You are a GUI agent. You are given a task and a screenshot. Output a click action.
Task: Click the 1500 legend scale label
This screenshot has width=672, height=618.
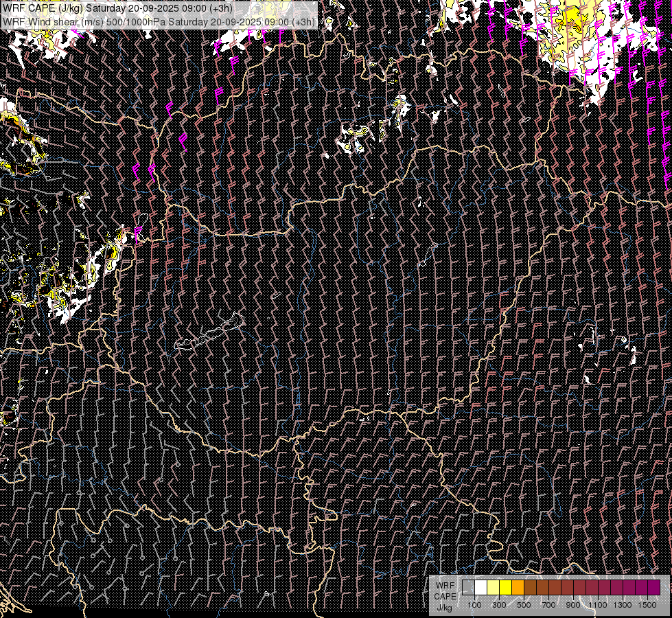click(x=647, y=605)
